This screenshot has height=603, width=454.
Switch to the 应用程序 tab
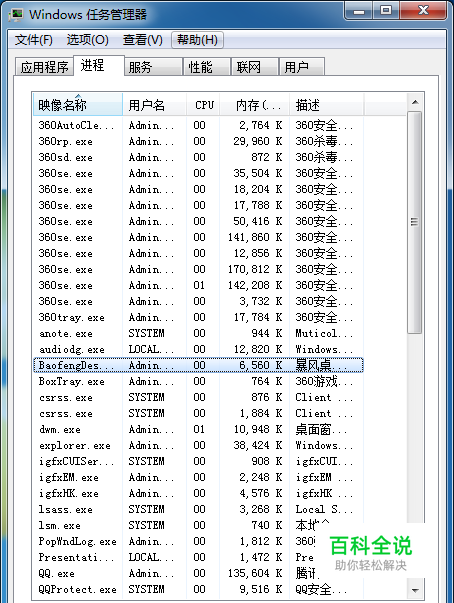44,67
